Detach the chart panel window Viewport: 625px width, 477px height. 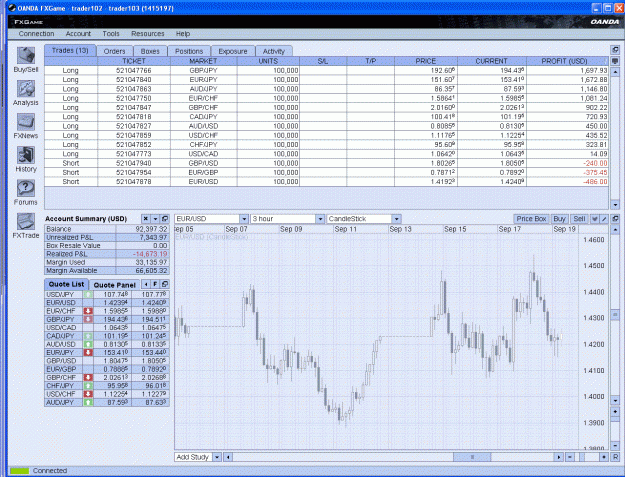coord(615,219)
